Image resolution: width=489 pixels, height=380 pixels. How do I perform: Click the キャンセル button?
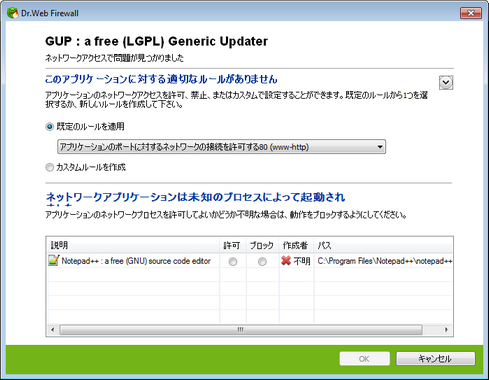tap(435, 359)
